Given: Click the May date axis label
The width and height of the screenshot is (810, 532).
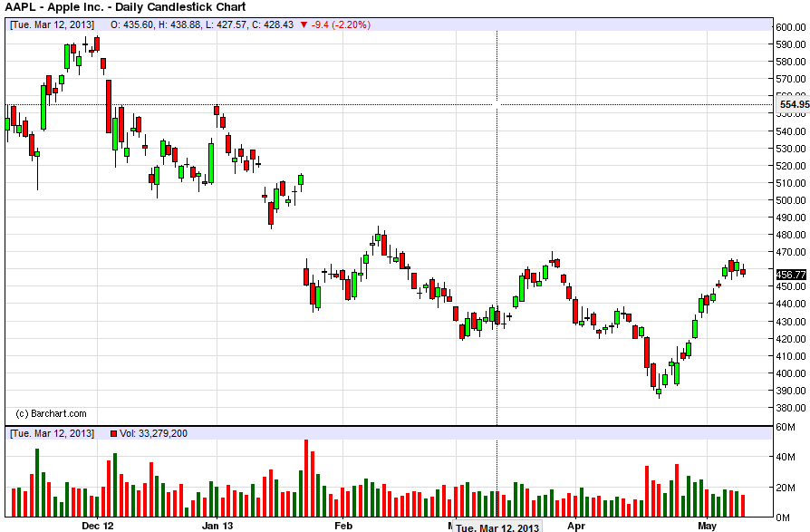Looking at the screenshot, I should [708, 526].
